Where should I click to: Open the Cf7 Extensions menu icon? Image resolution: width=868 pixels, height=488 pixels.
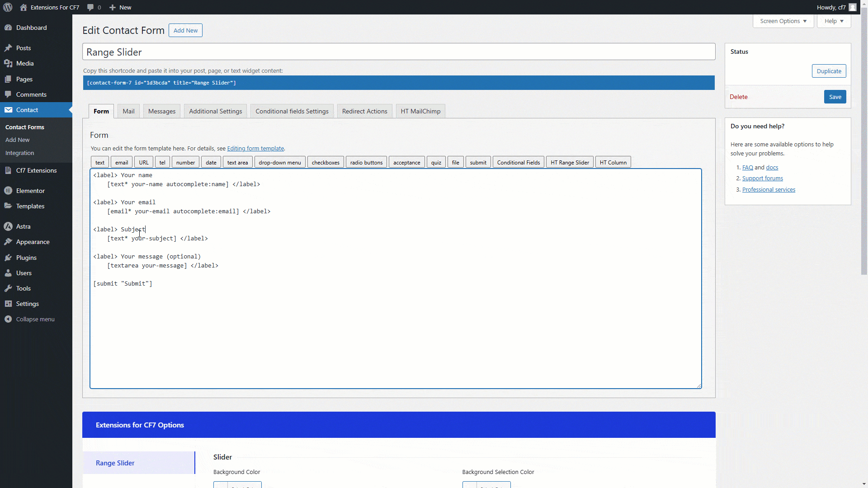coord(8,170)
